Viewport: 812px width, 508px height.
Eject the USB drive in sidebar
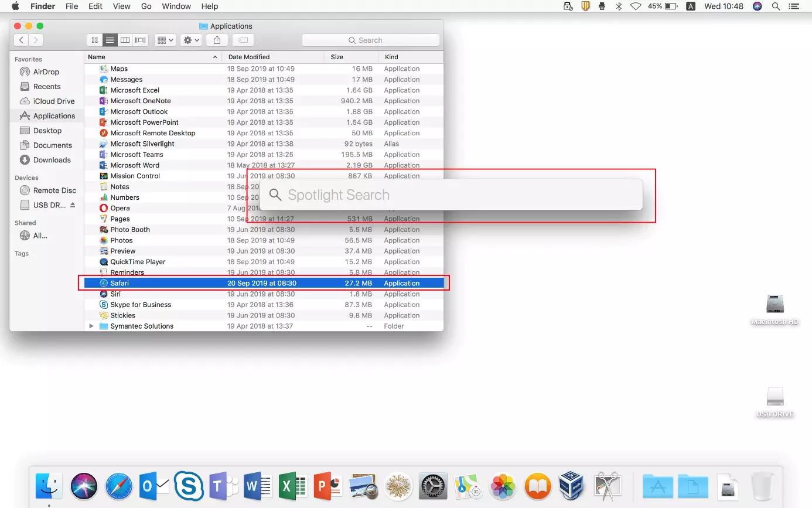[73, 205]
